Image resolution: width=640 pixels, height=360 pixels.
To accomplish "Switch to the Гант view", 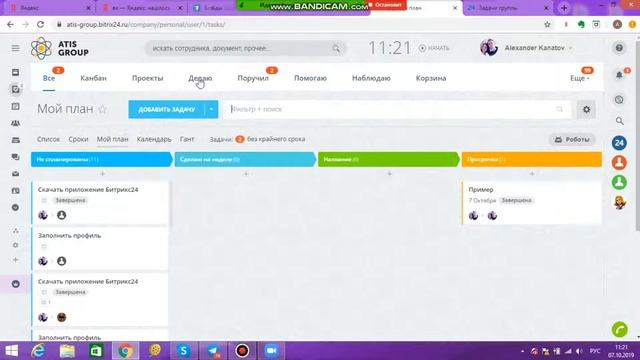I will (x=187, y=139).
